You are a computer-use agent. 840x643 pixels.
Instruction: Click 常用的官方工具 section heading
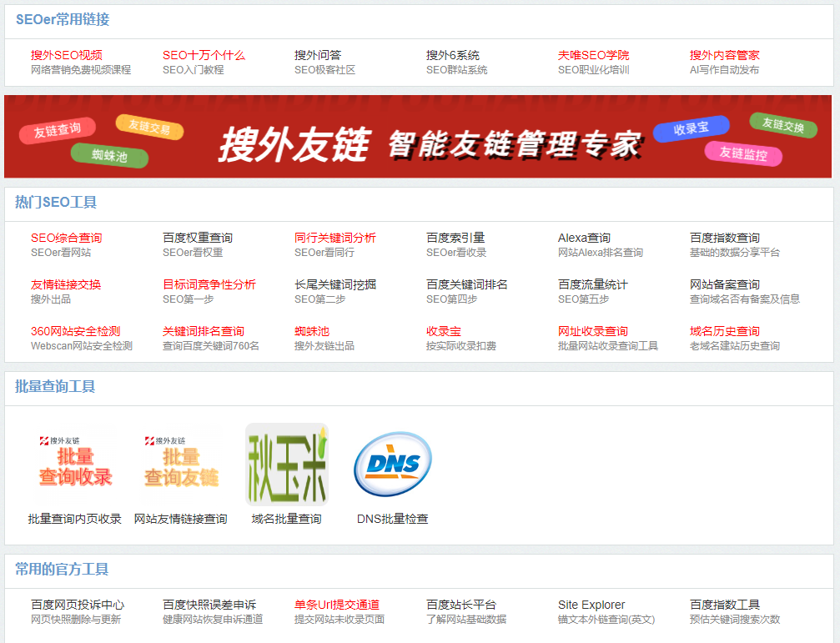pos(62,569)
